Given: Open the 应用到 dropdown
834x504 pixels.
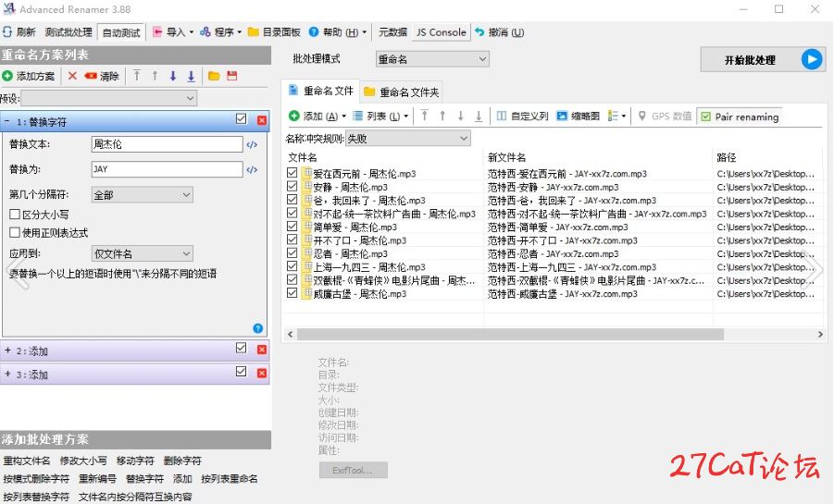Looking at the screenshot, I should (142, 253).
